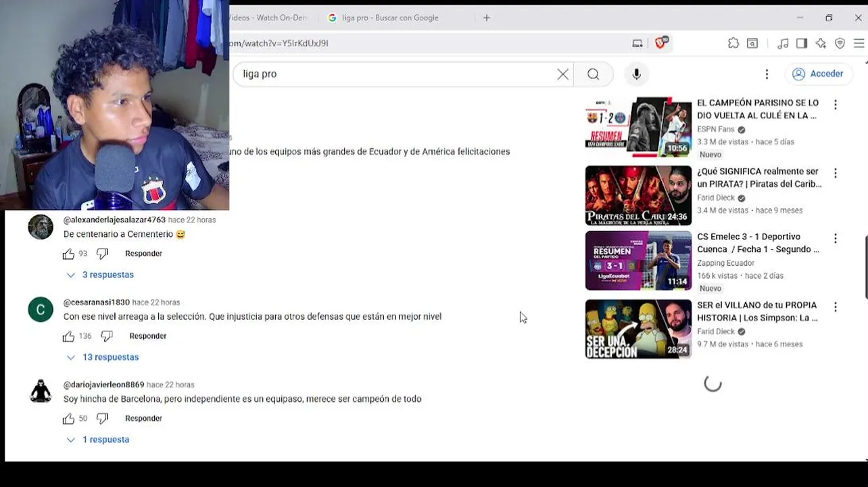Screen dimensions: 868x487
Task: Open the Brave VPN shield icon
Action: point(840,43)
